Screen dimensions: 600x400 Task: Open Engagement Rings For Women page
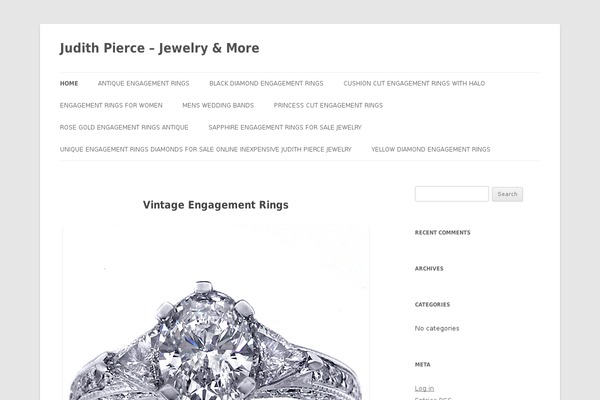(x=111, y=105)
